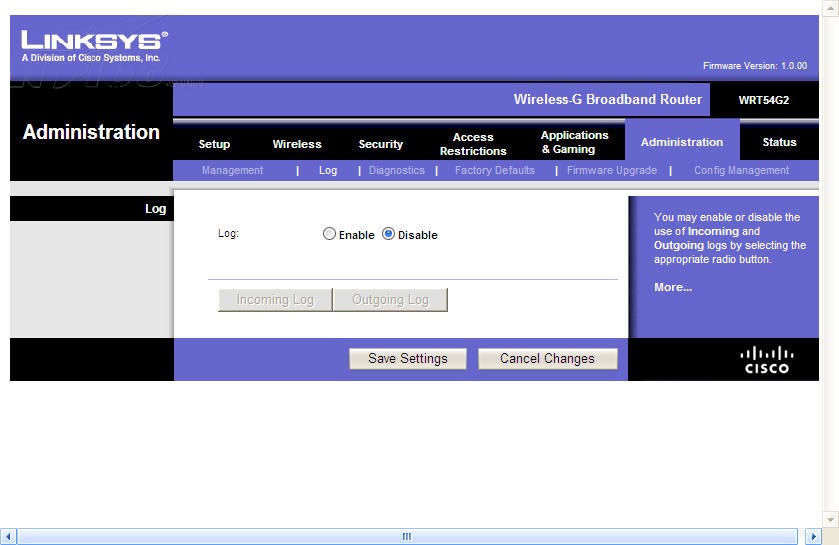Go to Factory Defaults page

(x=494, y=170)
